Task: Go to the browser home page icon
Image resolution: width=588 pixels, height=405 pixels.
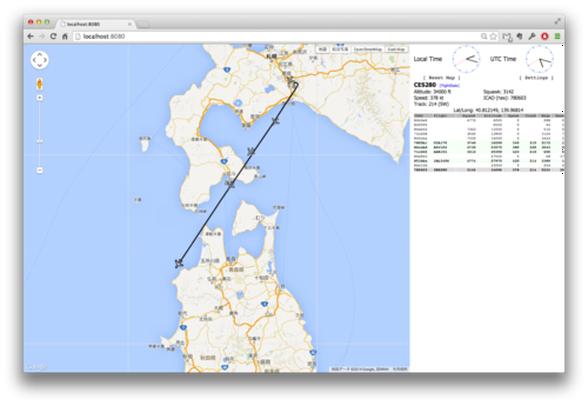Action: [64, 36]
